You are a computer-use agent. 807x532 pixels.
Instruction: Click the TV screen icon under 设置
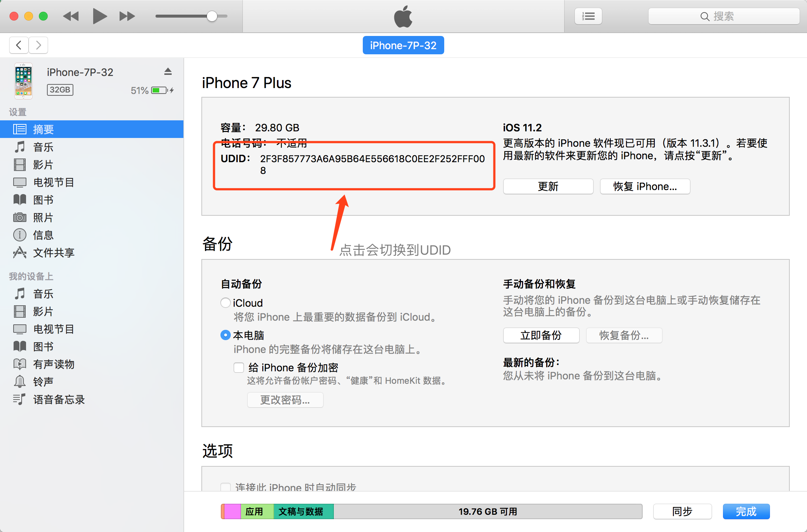click(20, 182)
